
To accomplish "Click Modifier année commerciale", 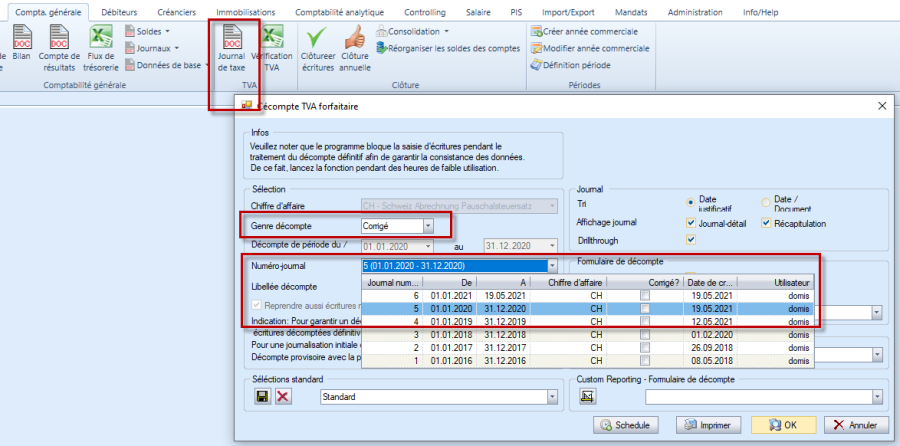I will point(590,48).
